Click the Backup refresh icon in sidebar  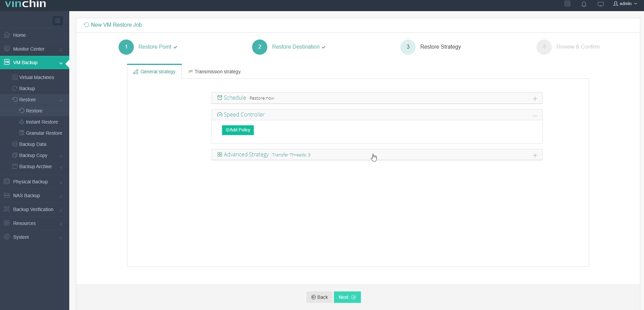pos(15,88)
